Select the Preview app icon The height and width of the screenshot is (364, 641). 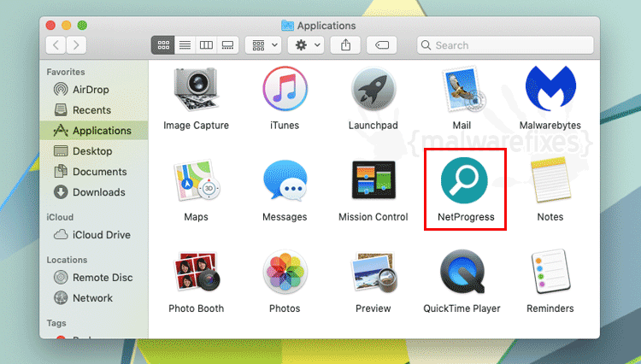tap(374, 272)
